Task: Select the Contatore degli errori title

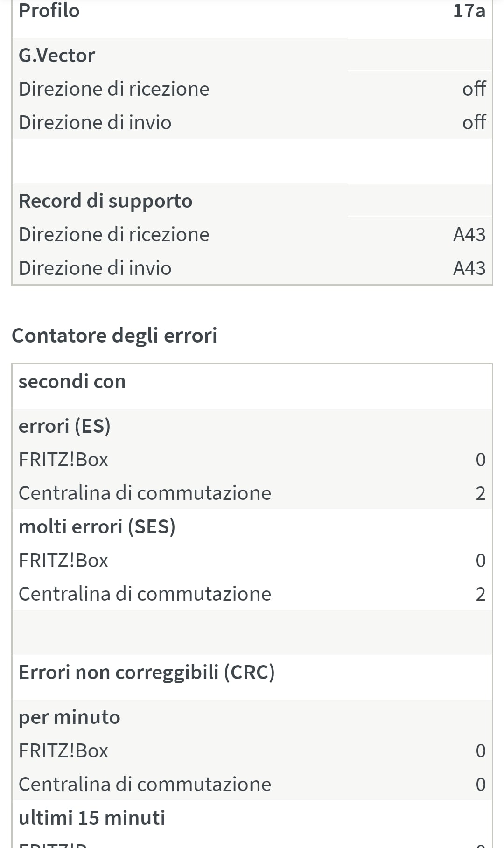Action: coord(114,336)
